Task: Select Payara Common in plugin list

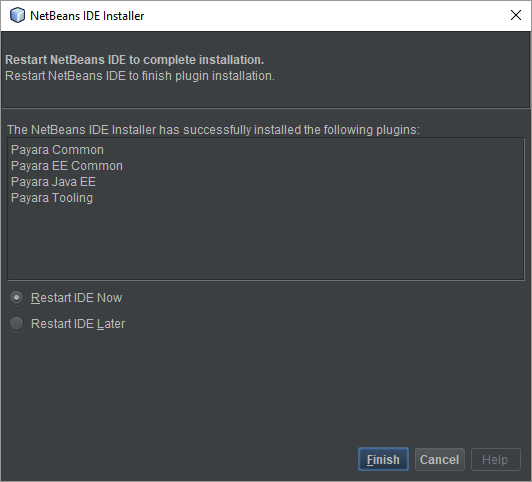Action: [57, 150]
